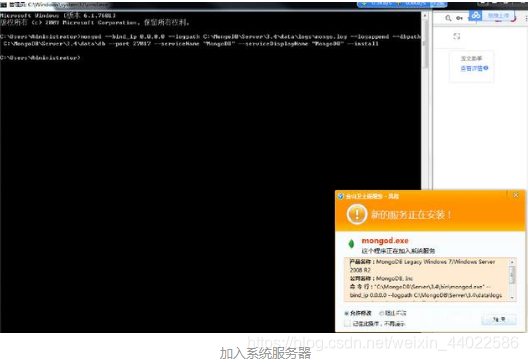The image size is (528, 361).
Task: Click the confirm button in security popup
Action: [x=499, y=319]
